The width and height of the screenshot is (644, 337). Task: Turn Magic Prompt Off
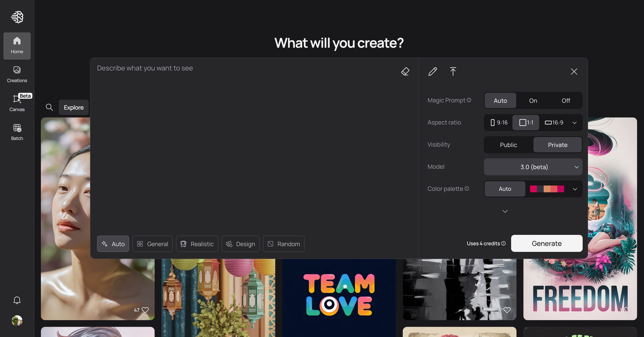tap(566, 101)
